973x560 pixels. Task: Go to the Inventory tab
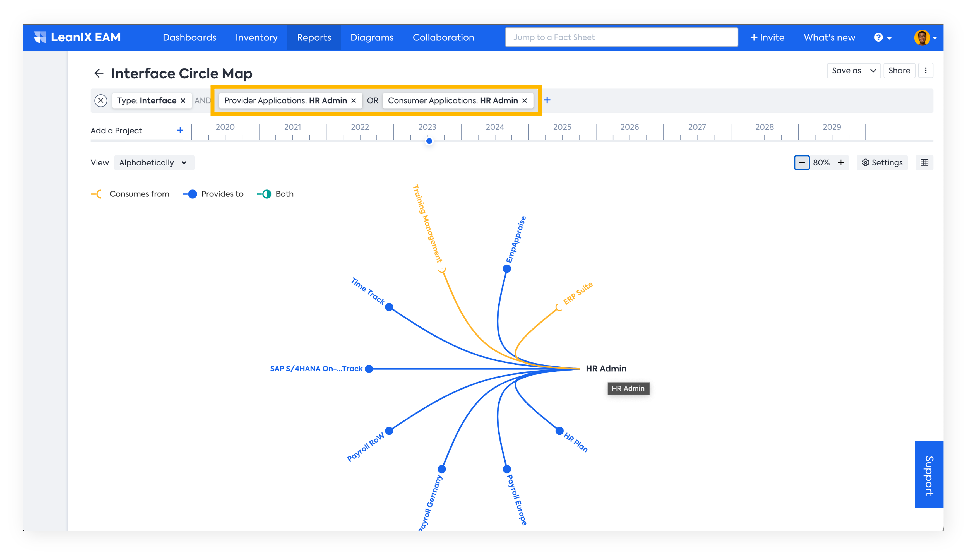point(256,37)
